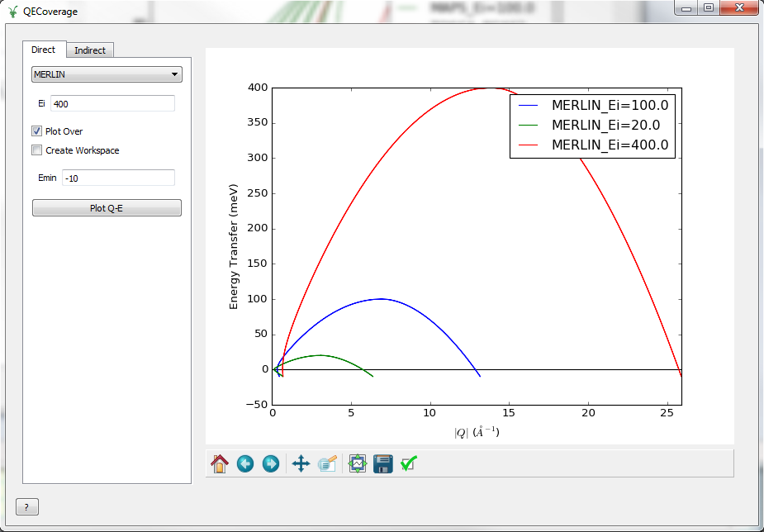Select the Direct tab

point(44,50)
